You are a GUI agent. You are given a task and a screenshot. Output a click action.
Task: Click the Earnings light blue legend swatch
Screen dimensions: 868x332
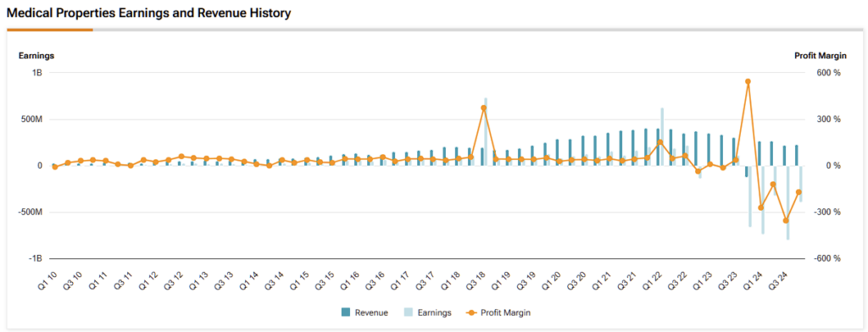tap(409, 313)
